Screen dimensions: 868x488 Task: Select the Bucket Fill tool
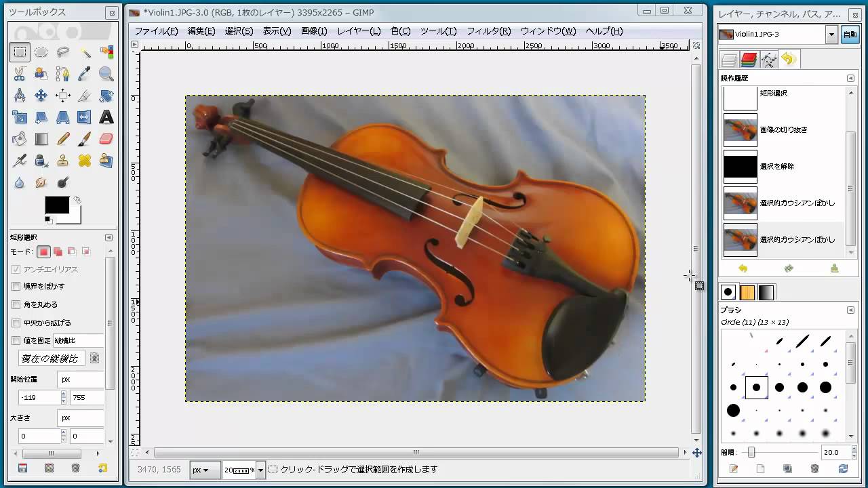[x=20, y=139]
